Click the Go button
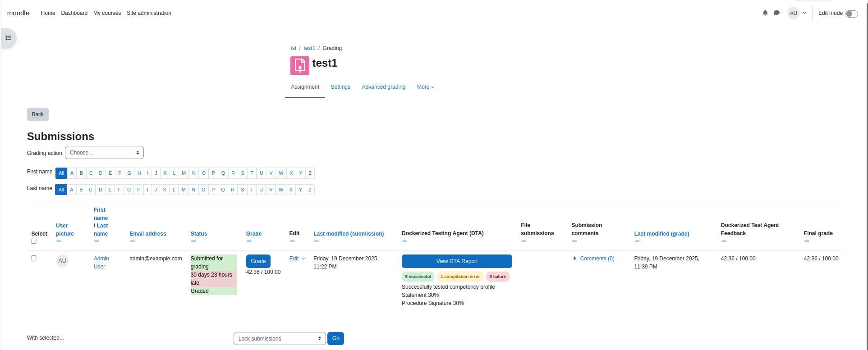The height and width of the screenshot is (350, 868). 336,338
